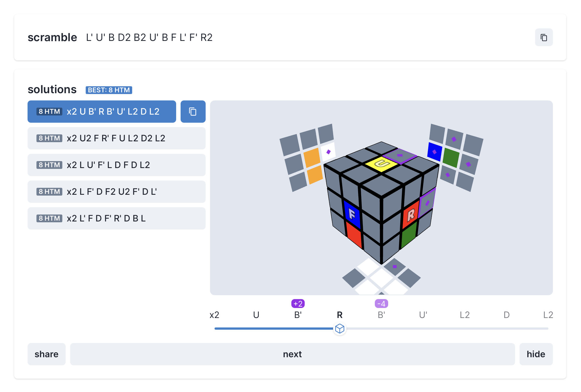This screenshot has width=581, height=392.
Task: Copy the scramble sequence
Action: pos(544,37)
